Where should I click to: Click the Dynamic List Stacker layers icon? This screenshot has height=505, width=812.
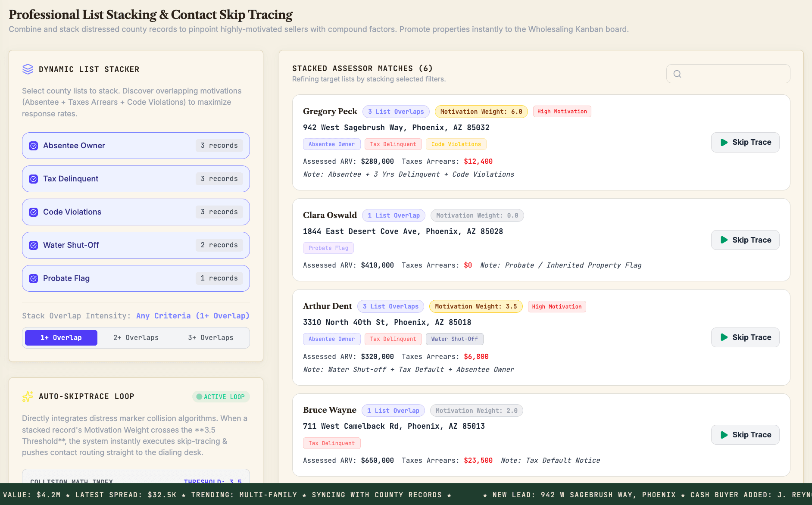(28, 69)
